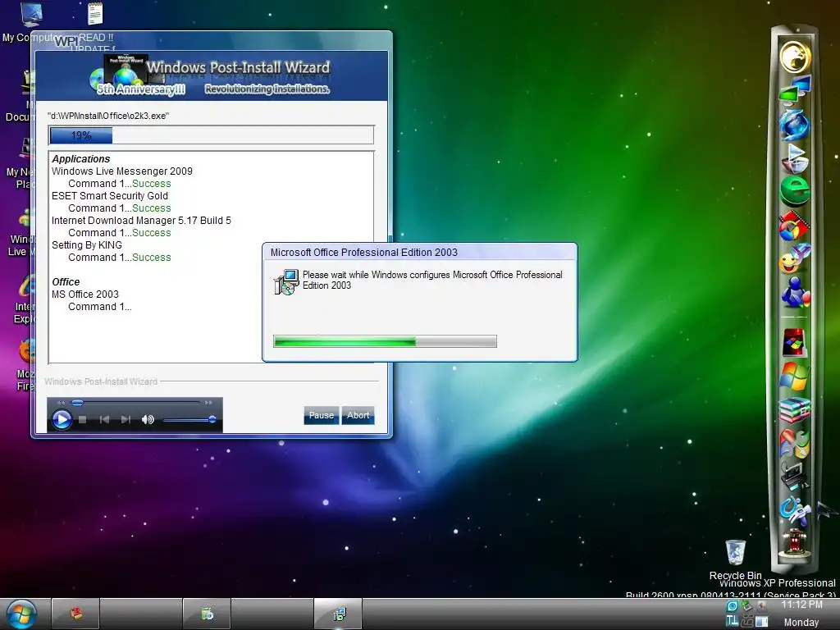
Task: Click 'Internet Download Manager 5.17 Build 5' entry
Action: pyautogui.click(x=141, y=221)
